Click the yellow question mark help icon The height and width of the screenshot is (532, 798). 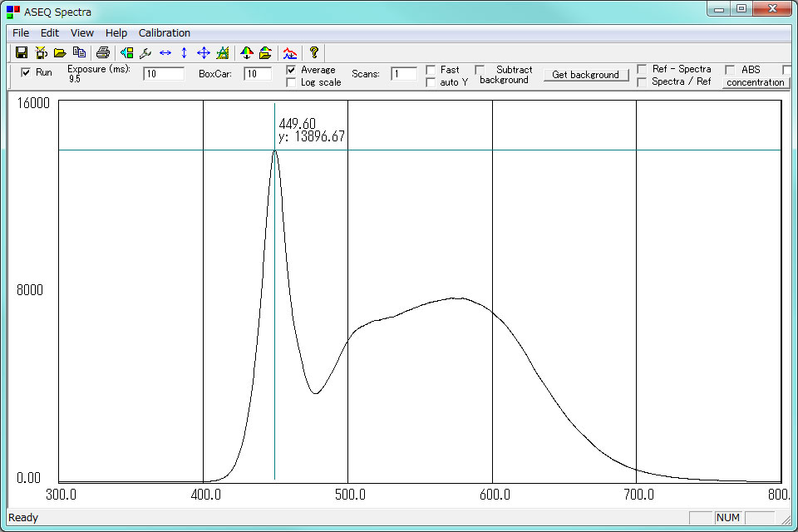(314, 52)
